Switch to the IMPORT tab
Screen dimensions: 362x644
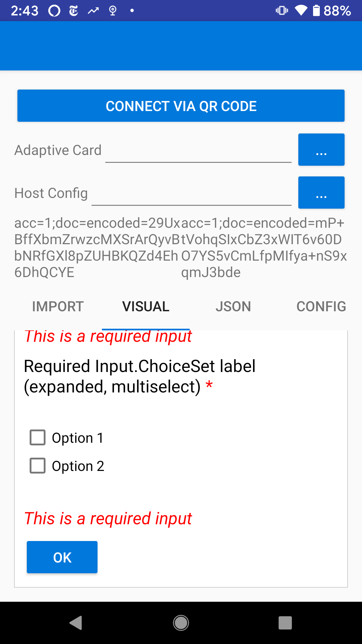point(58,306)
